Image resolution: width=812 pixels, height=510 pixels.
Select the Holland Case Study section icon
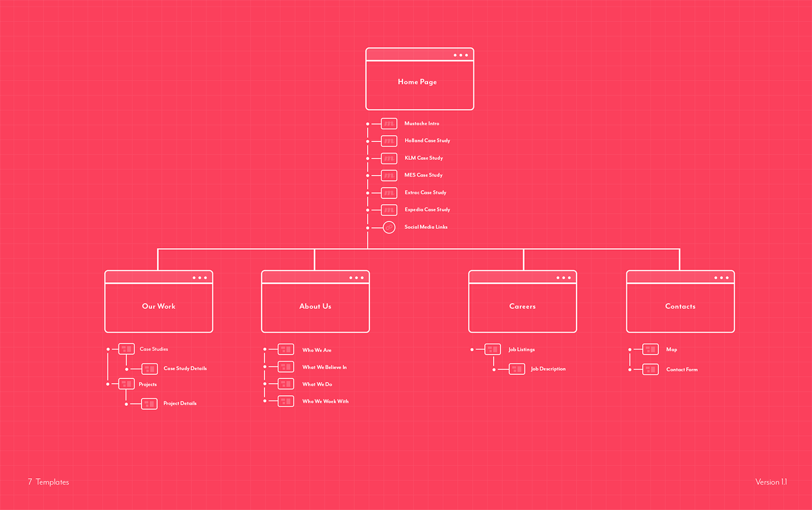click(389, 141)
